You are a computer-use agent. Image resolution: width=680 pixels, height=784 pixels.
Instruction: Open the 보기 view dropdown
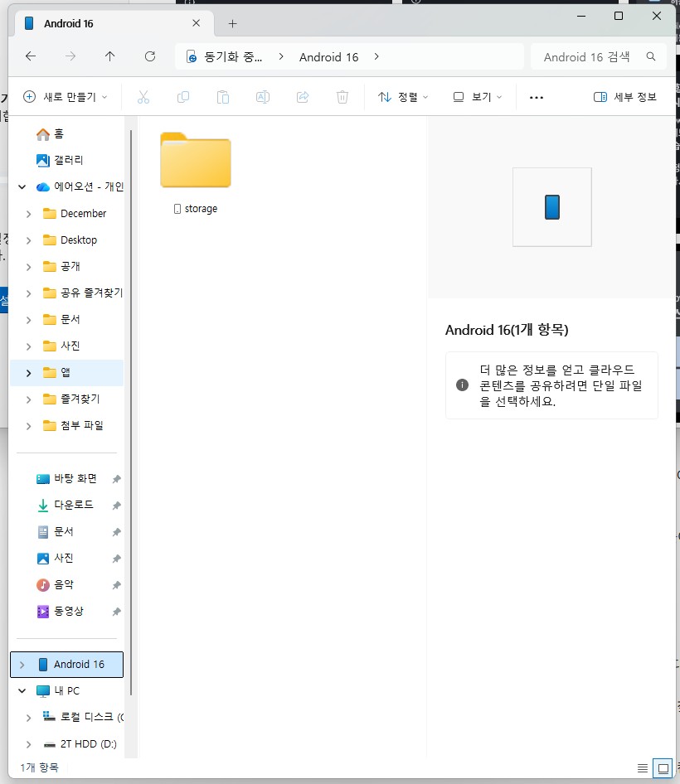coord(478,97)
